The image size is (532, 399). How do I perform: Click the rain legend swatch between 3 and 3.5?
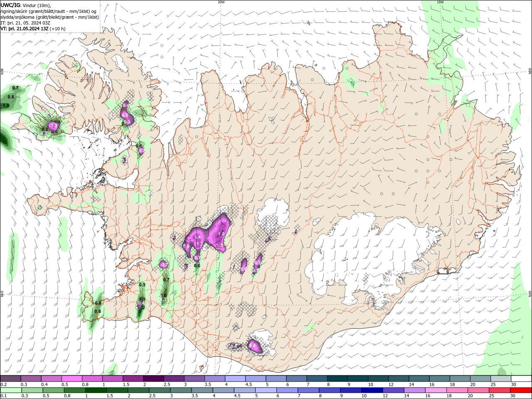181,390
